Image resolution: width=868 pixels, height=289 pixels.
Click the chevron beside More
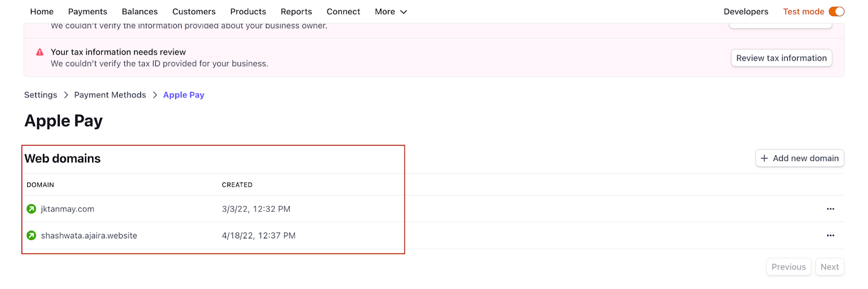(x=404, y=12)
